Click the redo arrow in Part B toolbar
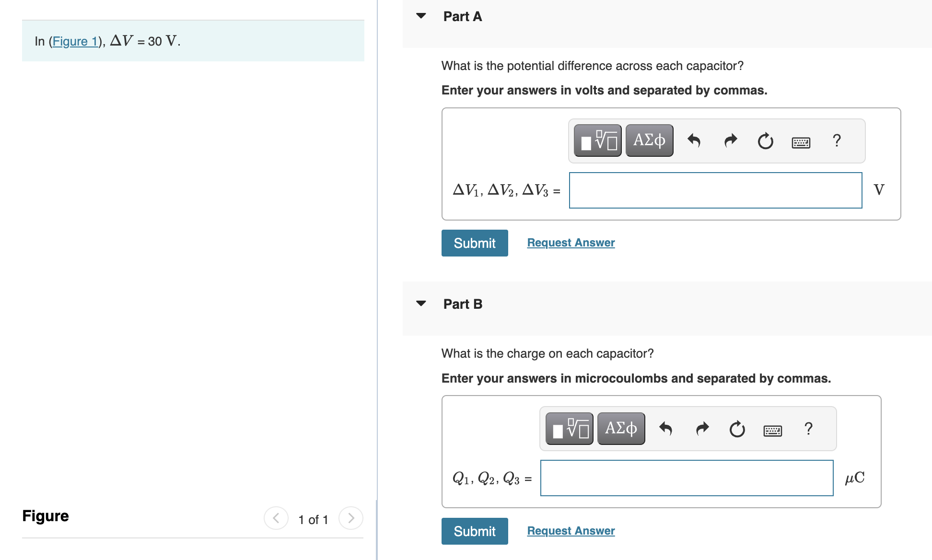Viewport: 932px width, 560px height. (702, 428)
